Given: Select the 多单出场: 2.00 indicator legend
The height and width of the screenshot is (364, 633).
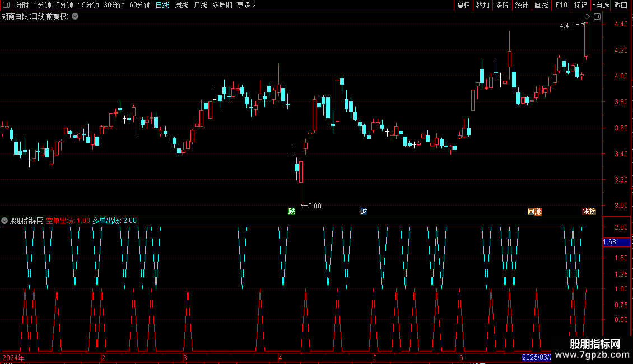Looking at the screenshot, I should tap(115, 221).
